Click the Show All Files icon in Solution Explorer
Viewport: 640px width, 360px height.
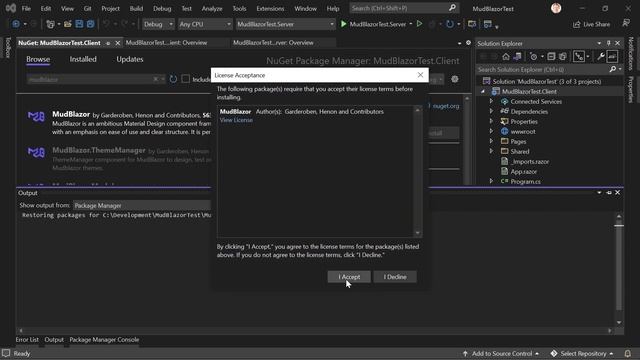tap(562, 56)
